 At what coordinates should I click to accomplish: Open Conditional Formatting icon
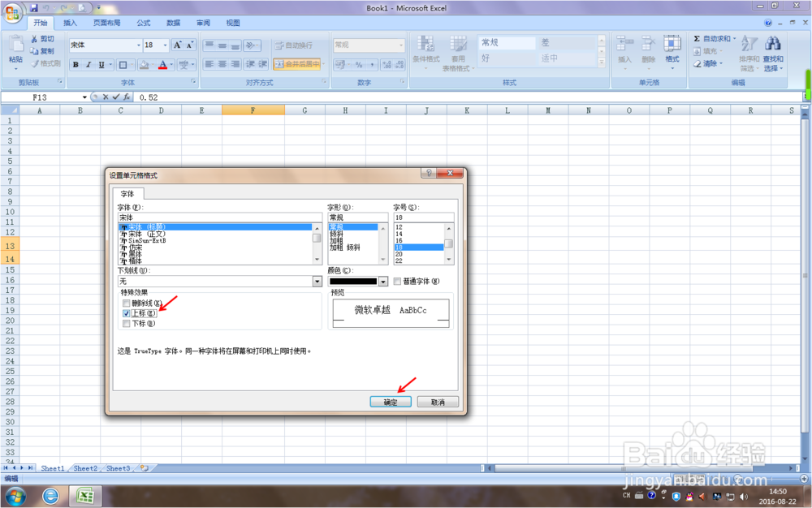point(425,45)
